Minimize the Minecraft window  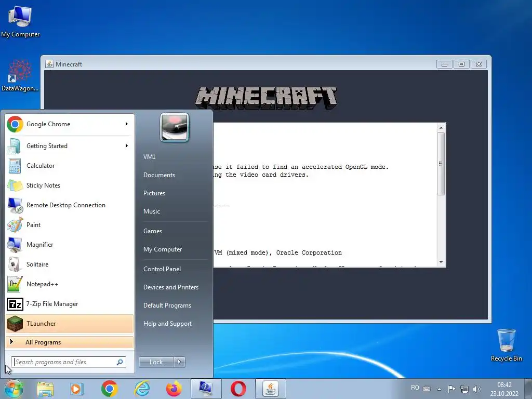[445, 64]
